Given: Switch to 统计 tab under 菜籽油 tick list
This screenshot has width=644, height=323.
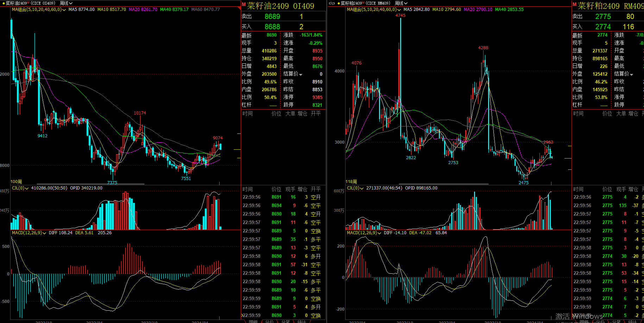Looking at the screenshot, I should click(302, 321).
